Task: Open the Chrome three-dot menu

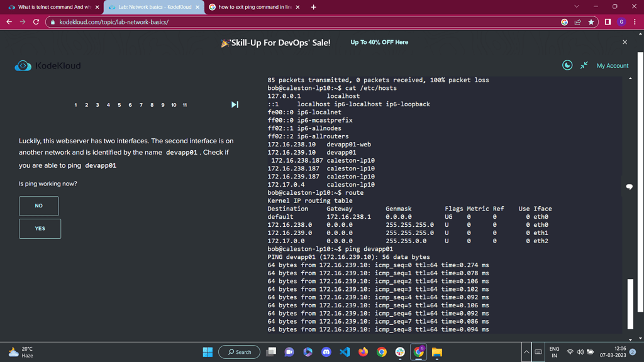Action: pyautogui.click(x=635, y=22)
